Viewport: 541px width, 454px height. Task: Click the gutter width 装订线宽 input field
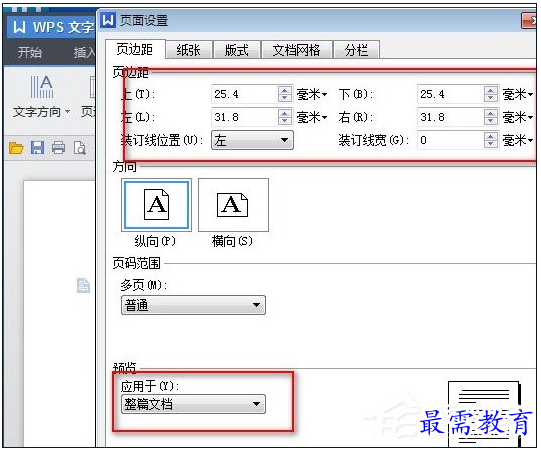[450, 140]
